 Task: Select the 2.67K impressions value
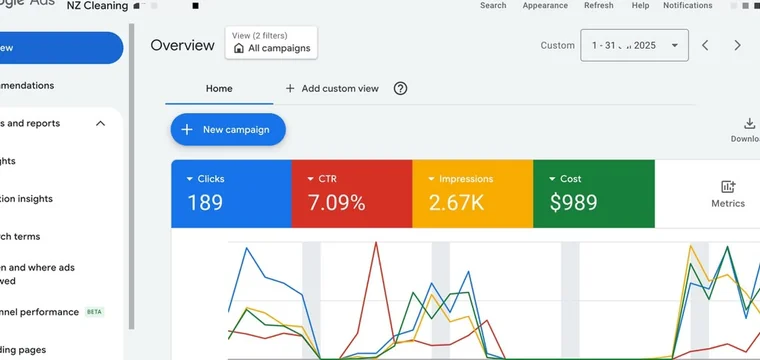tap(456, 203)
